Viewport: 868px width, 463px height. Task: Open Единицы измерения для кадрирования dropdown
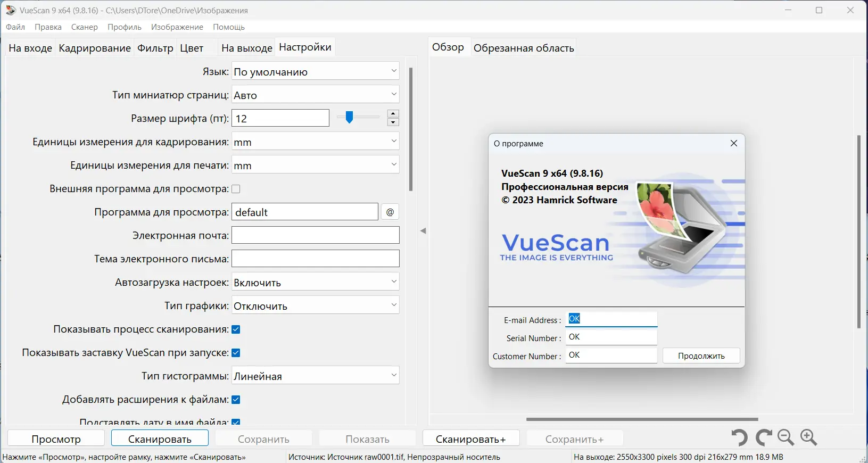point(316,142)
